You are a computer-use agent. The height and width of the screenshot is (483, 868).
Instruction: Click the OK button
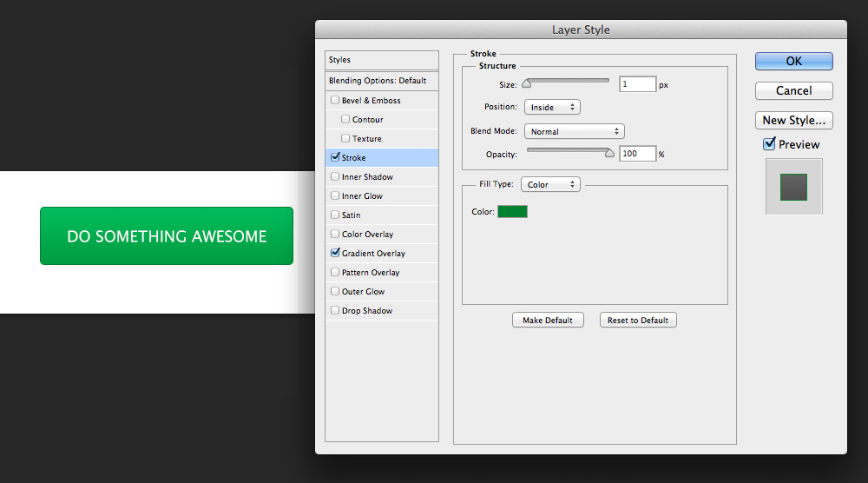793,61
